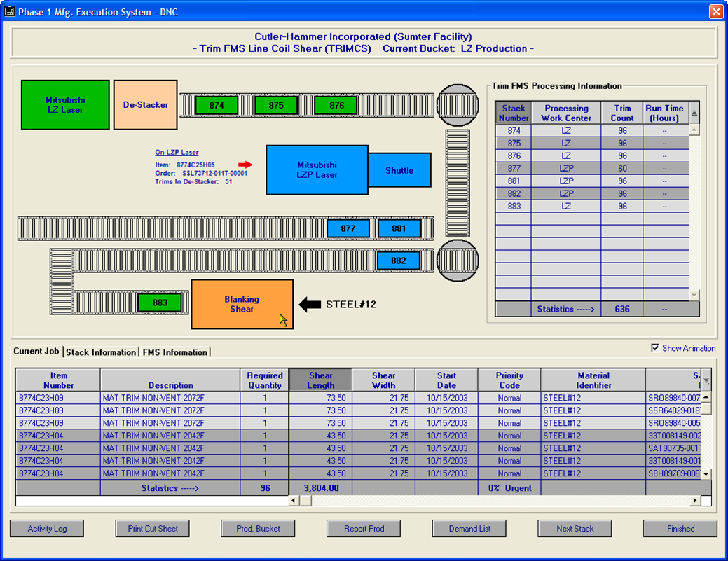Click job grid vertical scrollbar down arrow

[x=706, y=473]
